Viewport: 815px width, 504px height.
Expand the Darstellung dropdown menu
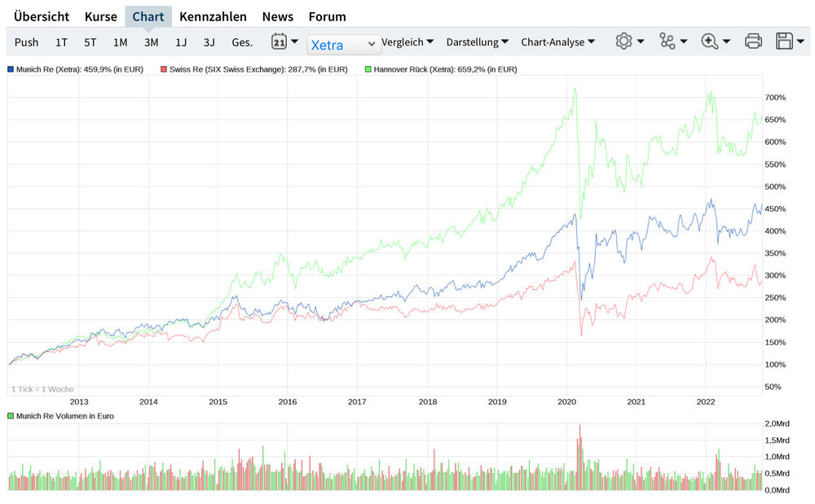click(x=478, y=42)
